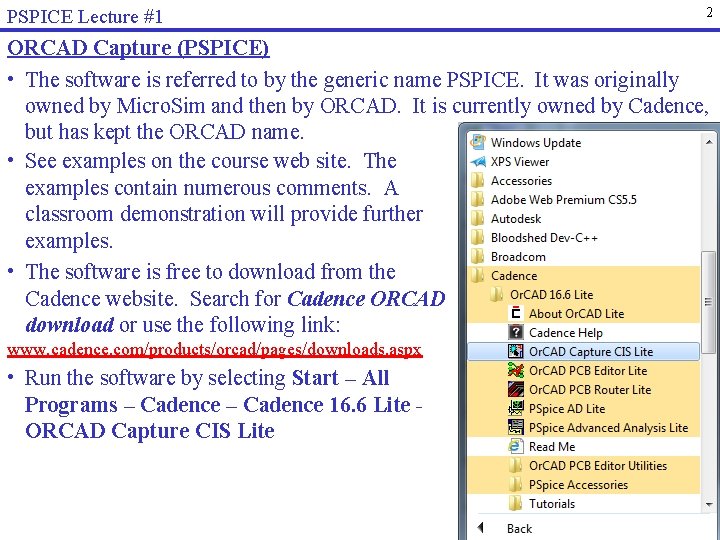This screenshot has width=720, height=540.
Task: Click the 'PSPICE Lecture #1' header text
Action: pos(84,17)
